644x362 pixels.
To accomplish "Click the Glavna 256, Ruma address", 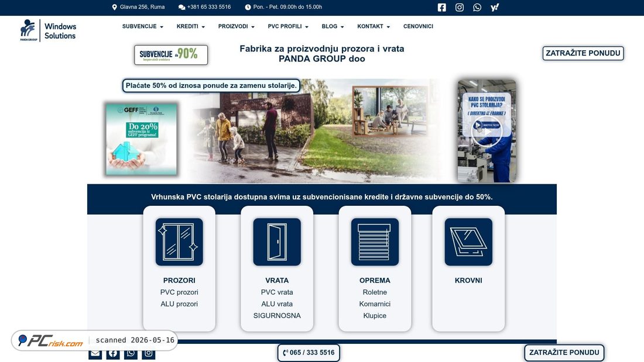I will pyautogui.click(x=142, y=7).
